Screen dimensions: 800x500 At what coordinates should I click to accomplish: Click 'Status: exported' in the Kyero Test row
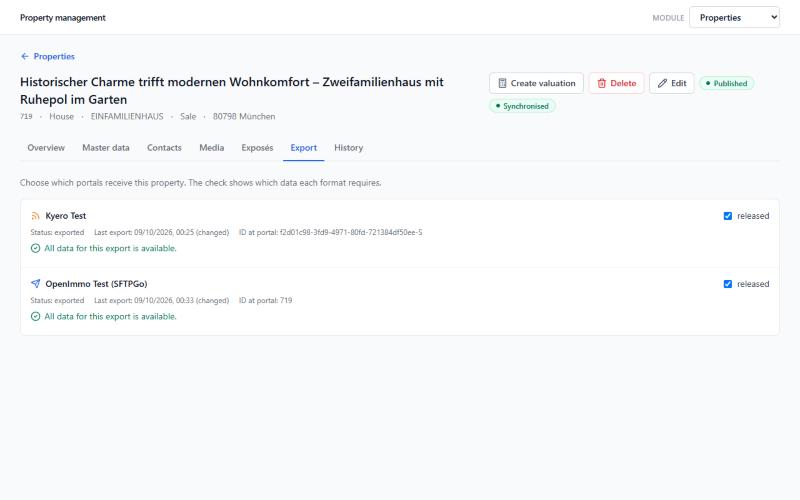[x=57, y=232]
